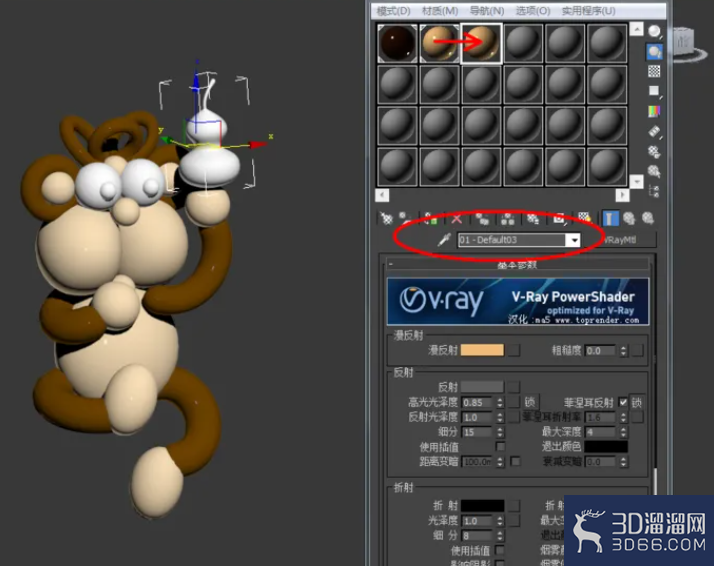Click the Go Forward to Sibling icon
This screenshot has height=566, width=714.
[648, 219]
